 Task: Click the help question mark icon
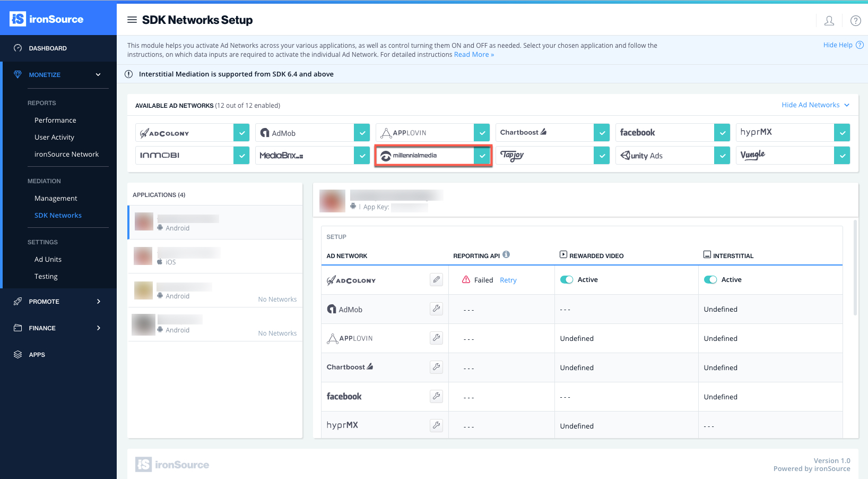[855, 21]
